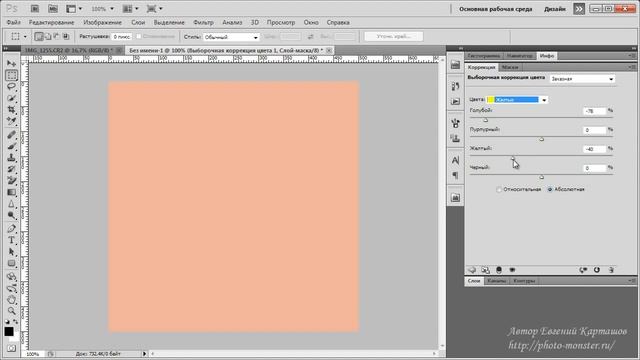The width and height of the screenshot is (640, 360).
Task: Switch to Основная рабочая среда workspace
Action: click(x=496, y=9)
